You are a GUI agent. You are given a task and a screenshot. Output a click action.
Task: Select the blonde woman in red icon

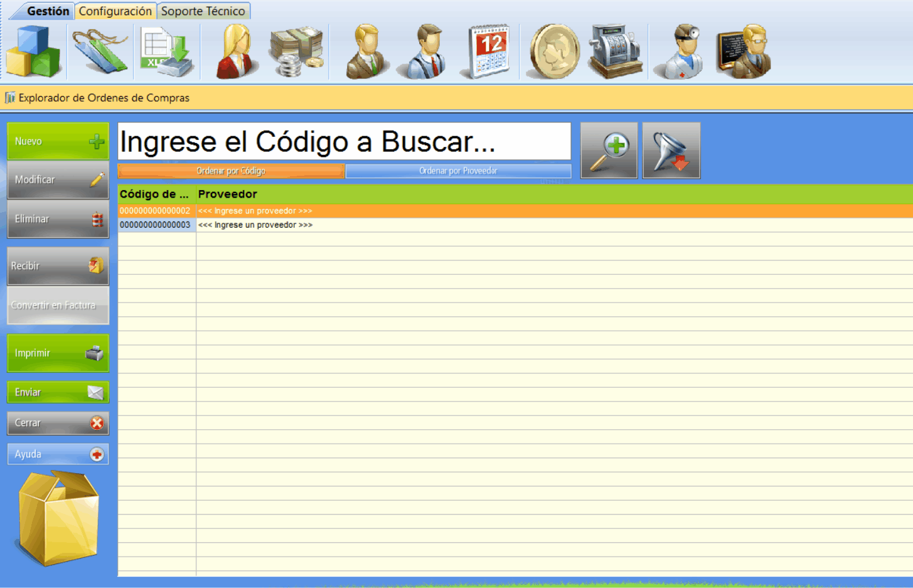[237, 51]
